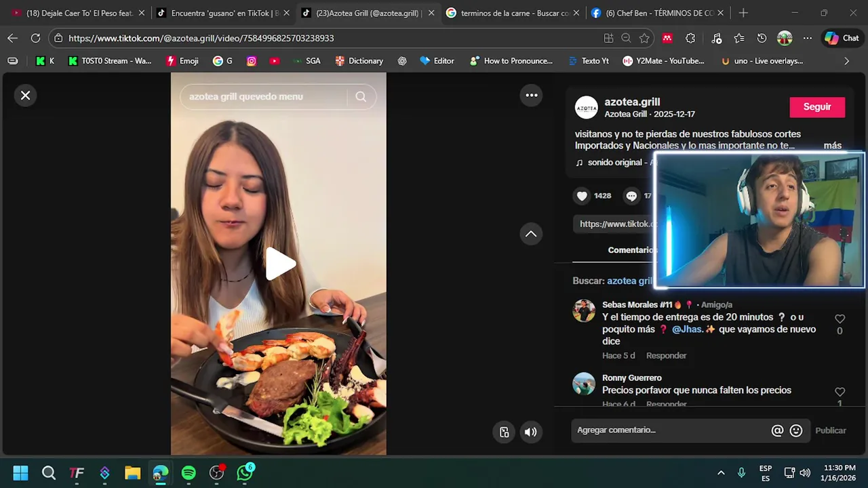Like Ronny Guerrero's comment
The width and height of the screenshot is (868, 488).
pos(840,392)
